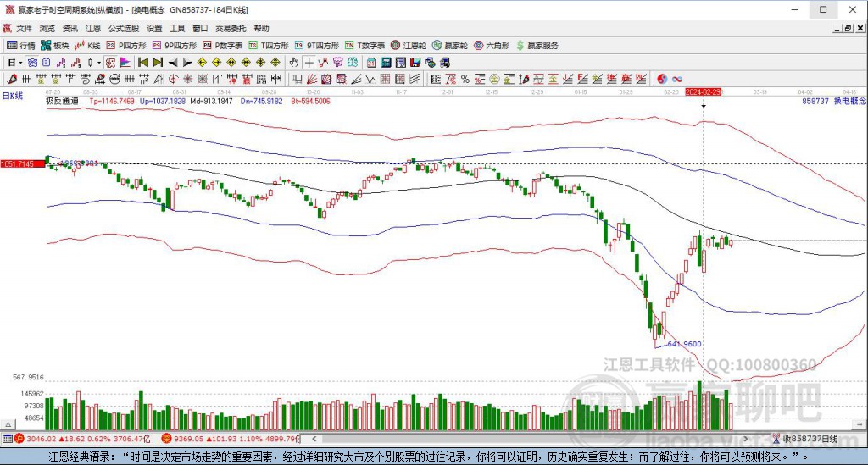Open the P四方形 tool
868x465 pixels.
[x=126, y=46]
